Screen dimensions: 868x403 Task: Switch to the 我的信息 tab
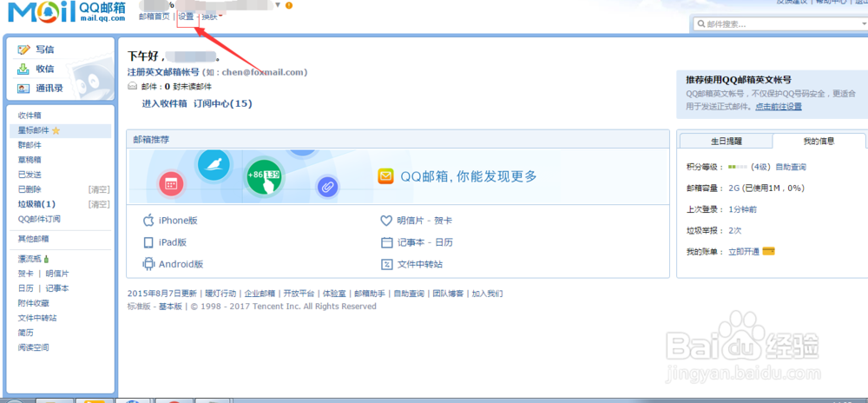[x=819, y=141]
